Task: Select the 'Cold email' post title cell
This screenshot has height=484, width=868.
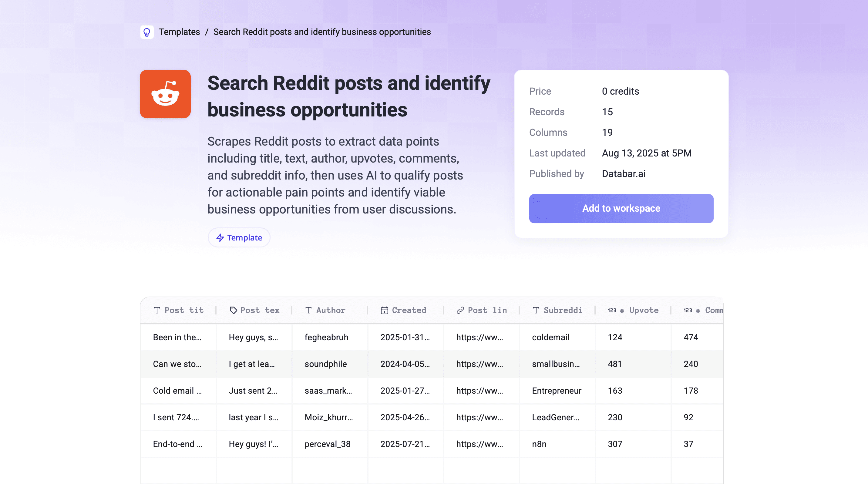Action: pos(177,390)
